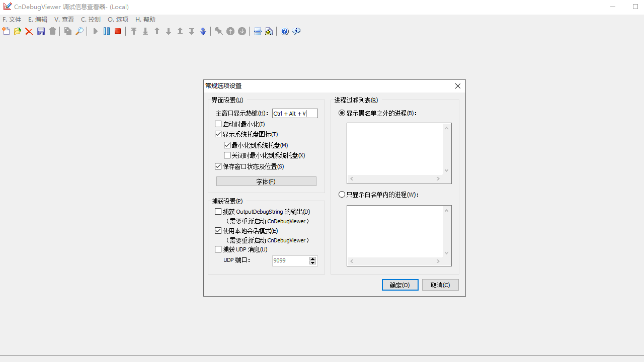This screenshot has width=644, height=362.
Task: Click the magnifier Find toolbar icon
Action: click(x=79, y=31)
